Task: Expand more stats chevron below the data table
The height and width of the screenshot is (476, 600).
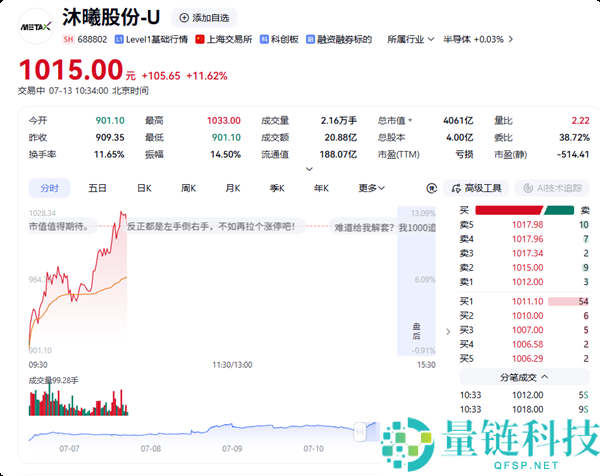Action: click(x=310, y=169)
